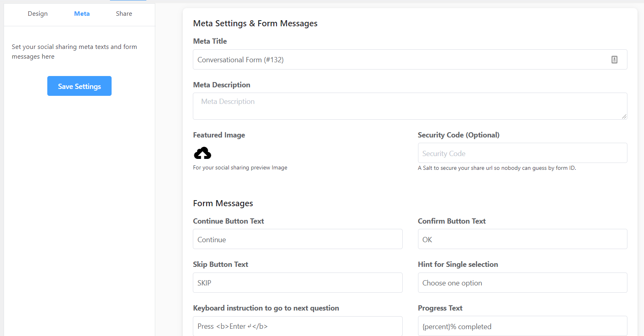Image resolution: width=644 pixels, height=336 pixels.
Task: Click the Featured Image cloud upload icon
Action: coord(203,153)
